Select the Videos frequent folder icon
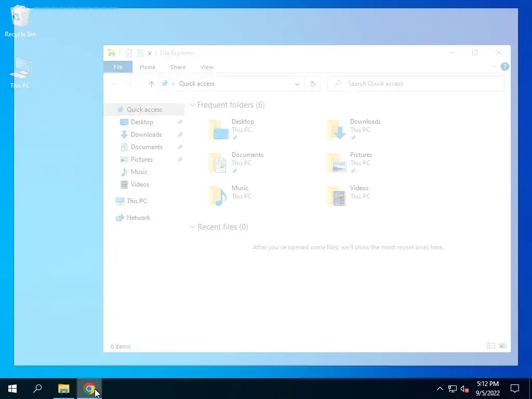The height and width of the screenshot is (399, 532). 337,196
